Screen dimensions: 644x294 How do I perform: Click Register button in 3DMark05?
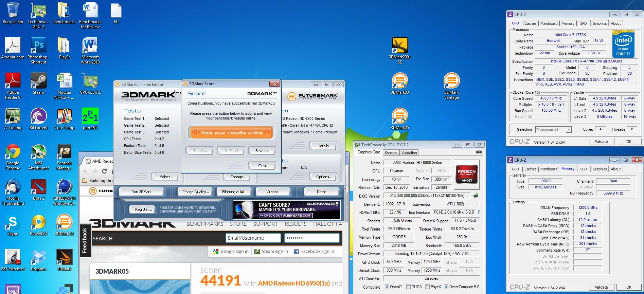(143, 209)
